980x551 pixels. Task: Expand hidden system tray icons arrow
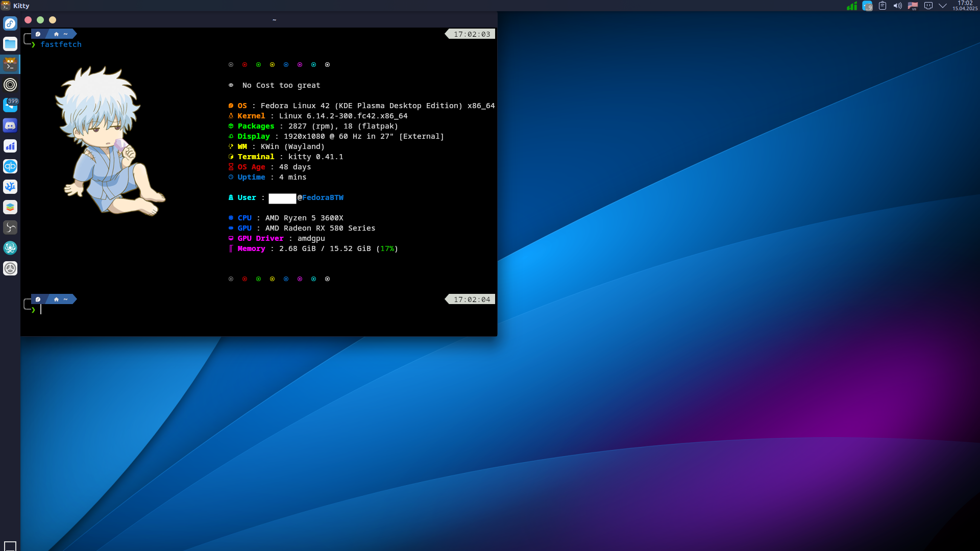pyautogui.click(x=943, y=6)
